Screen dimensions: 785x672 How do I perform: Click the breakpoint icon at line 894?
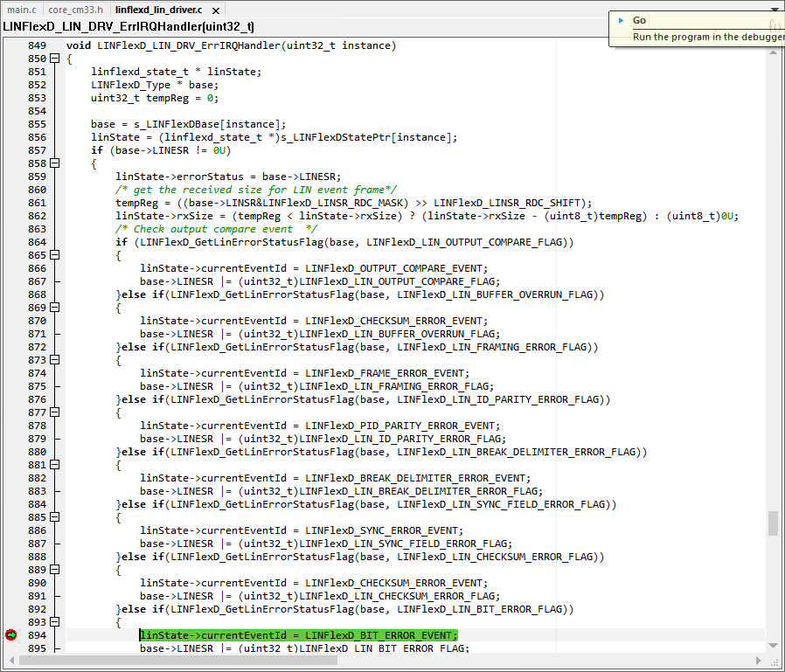(x=10, y=635)
